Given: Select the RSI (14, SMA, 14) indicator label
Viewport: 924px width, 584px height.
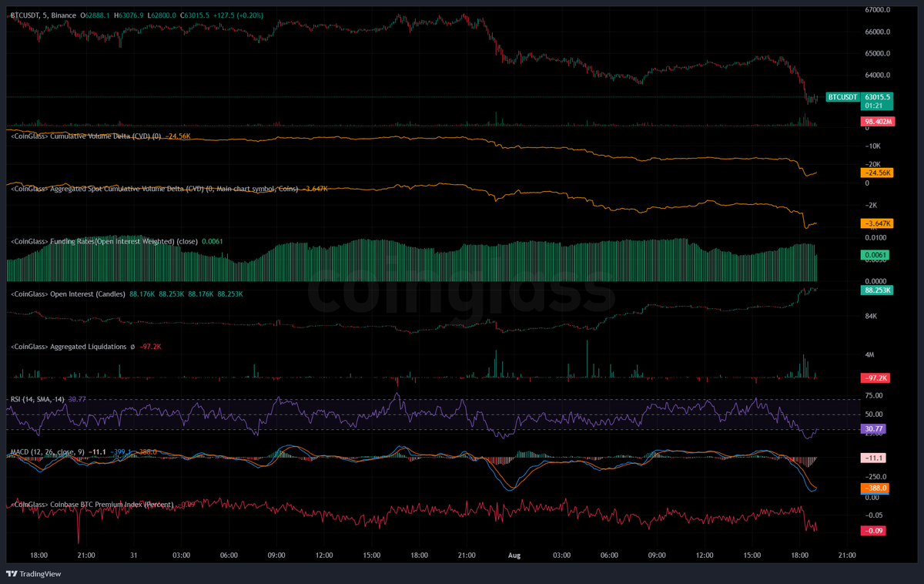Looking at the screenshot, I should click(x=37, y=399).
